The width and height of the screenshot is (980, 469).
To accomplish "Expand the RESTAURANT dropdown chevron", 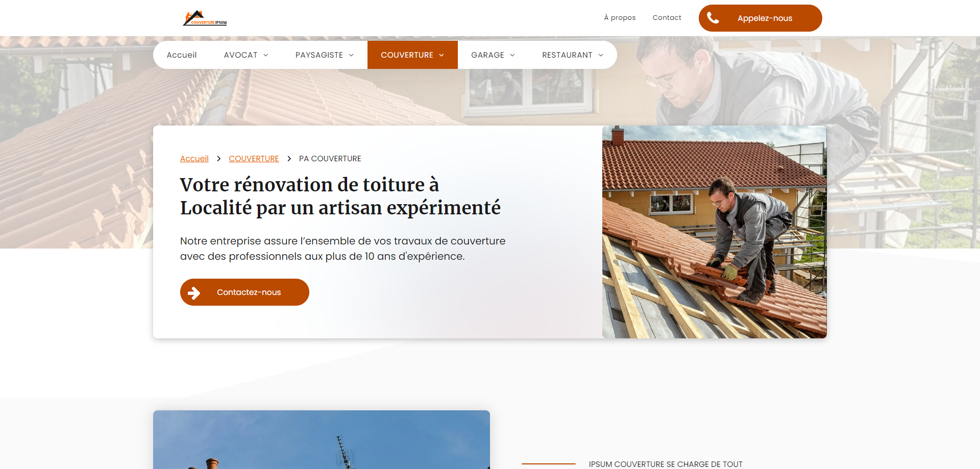I will pyautogui.click(x=601, y=55).
